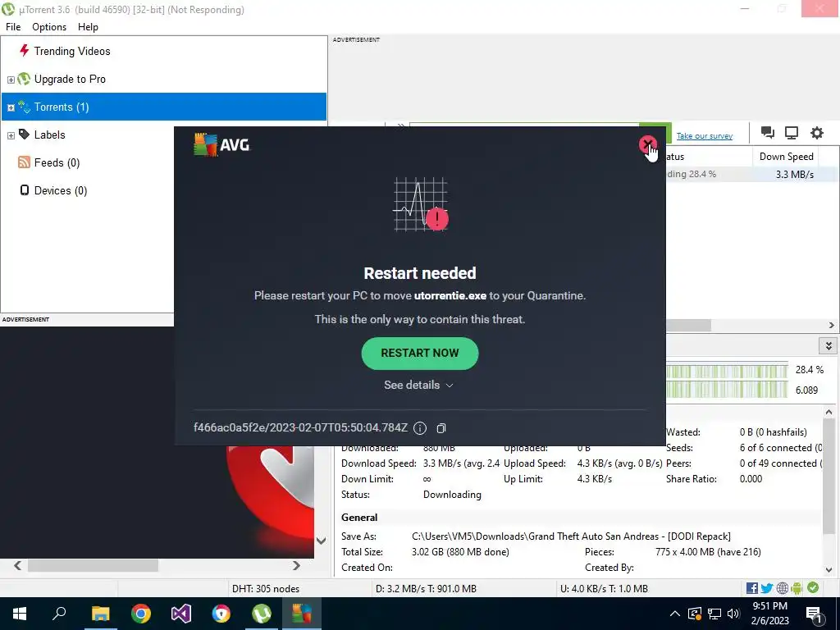Screen dimensions: 840x630
Task: Open the Options menu
Action: click(x=49, y=27)
